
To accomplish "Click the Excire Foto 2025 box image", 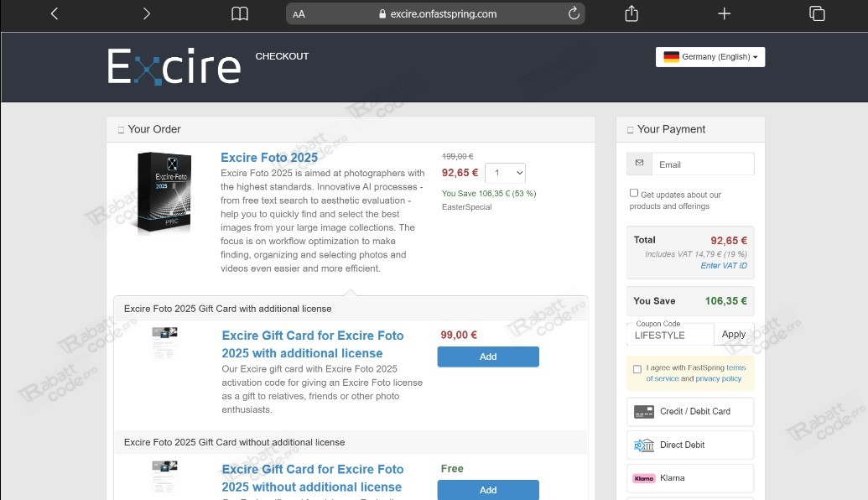I will point(164,193).
